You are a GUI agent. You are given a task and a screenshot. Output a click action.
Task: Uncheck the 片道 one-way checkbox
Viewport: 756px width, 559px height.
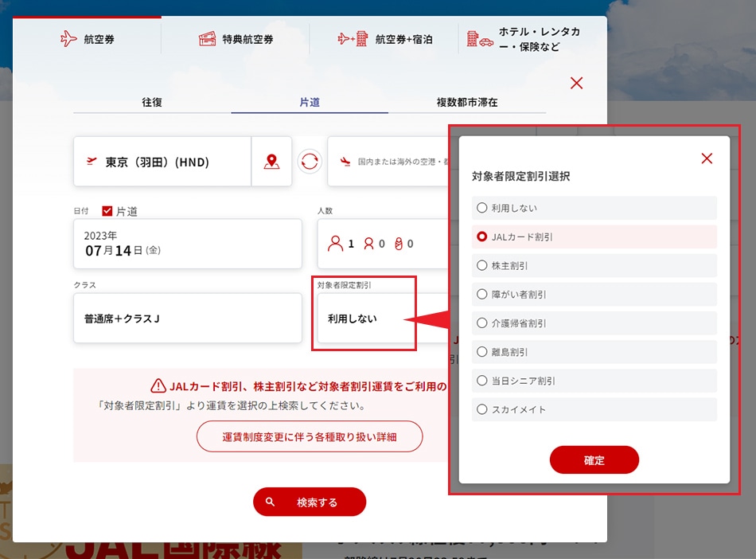(x=107, y=211)
